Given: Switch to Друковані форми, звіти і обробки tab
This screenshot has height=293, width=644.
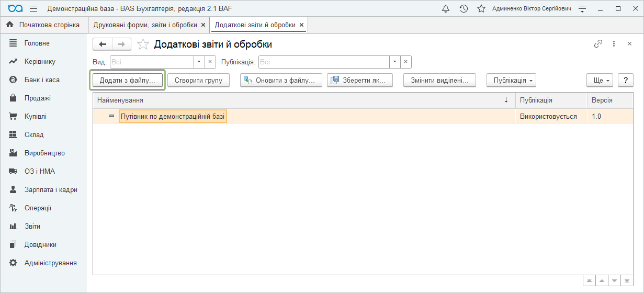Looking at the screenshot, I should click(145, 25).
